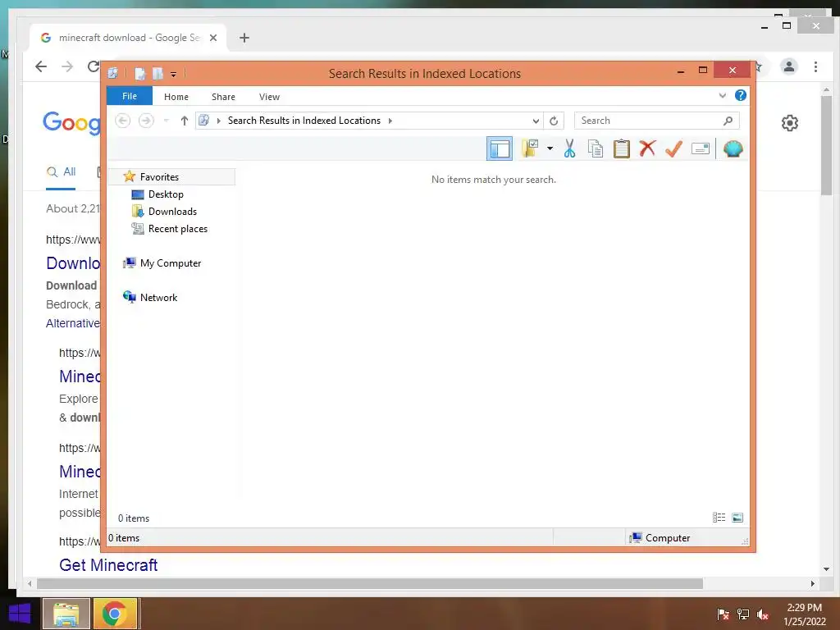
Task: Open the folder options dropdown arrow
Action: pos(550,148)
